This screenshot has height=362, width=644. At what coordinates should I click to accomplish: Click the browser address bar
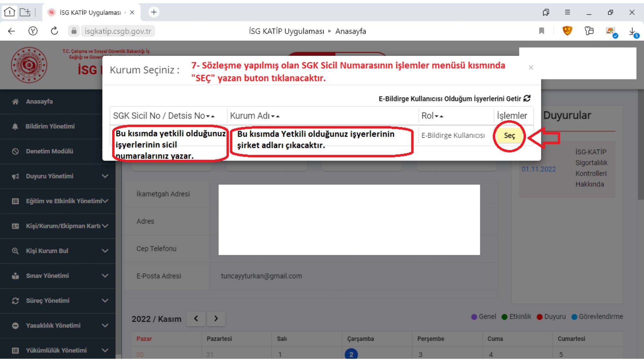118,31
